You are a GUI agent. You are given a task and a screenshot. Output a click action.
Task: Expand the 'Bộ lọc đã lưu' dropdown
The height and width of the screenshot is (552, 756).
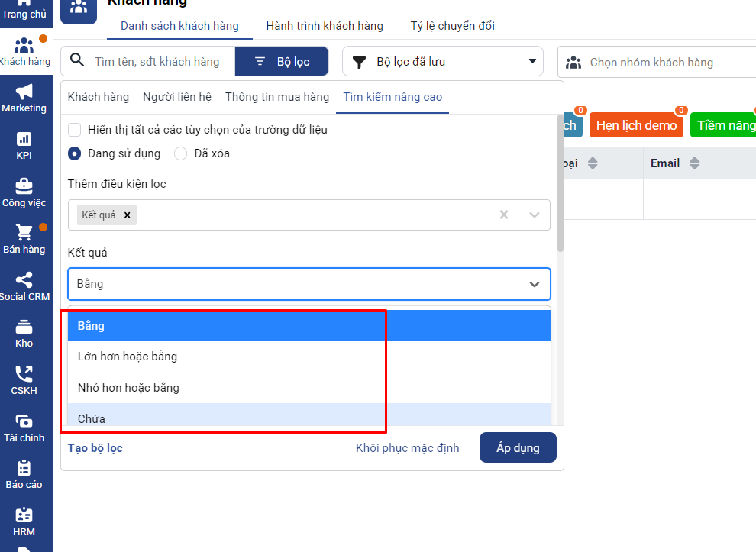(x=443, y=62)
